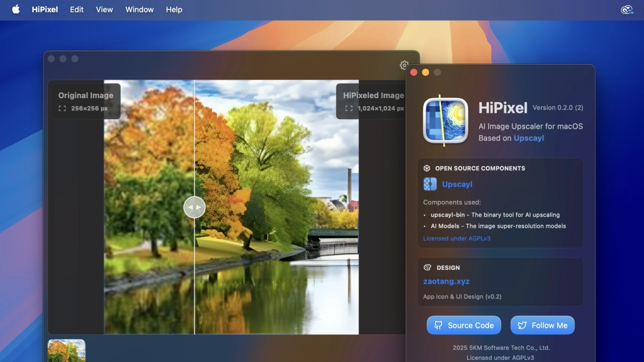The height and width of the screenshot is (362, 644).
Task: Close the About HiPixel window
Action: point(414,72)
